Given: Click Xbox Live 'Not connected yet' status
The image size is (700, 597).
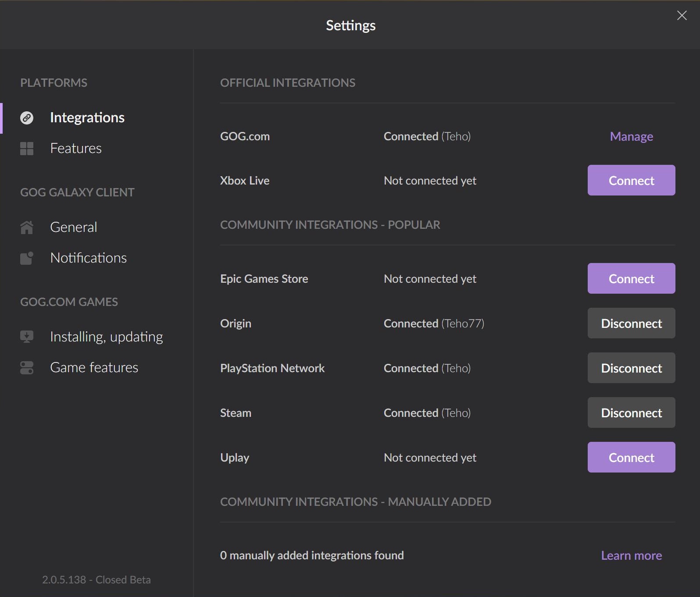Looking at the screenshot, I should point(430,181).
